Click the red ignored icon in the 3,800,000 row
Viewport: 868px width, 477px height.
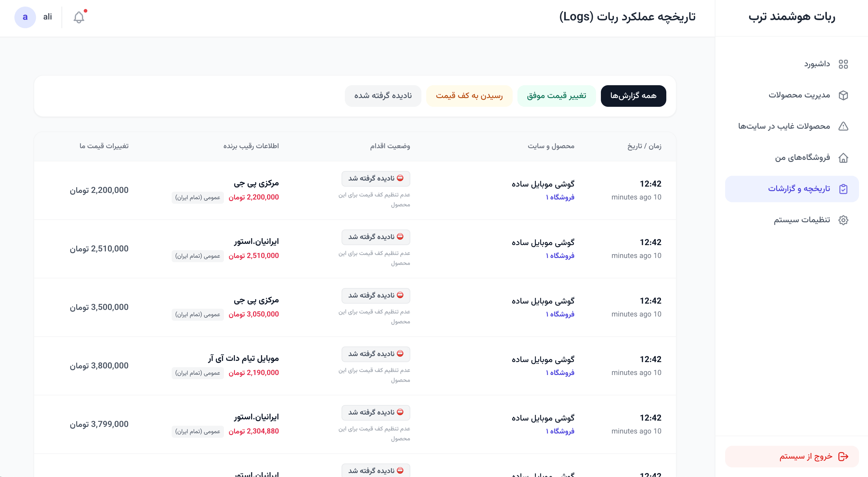coord(400,354)
